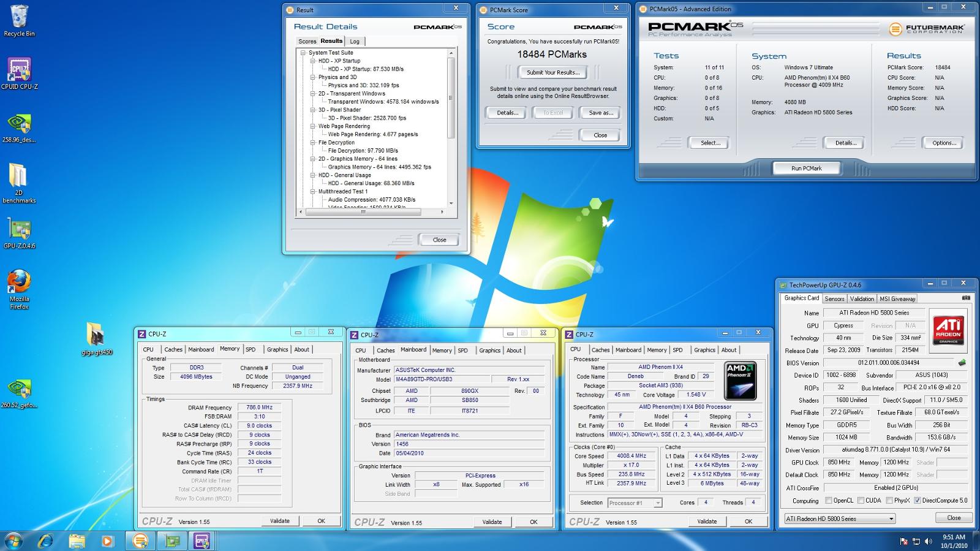The width and height of the screenshot is (980, 551).
Task: Uncheck DirectCompute 5.0 in GPU-Z
Action: tap(917, 501)
